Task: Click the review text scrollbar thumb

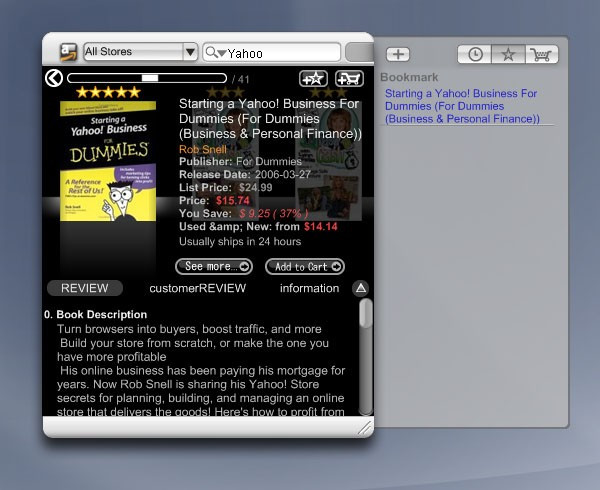Action: pyautogui.click(x=366, y=313)
